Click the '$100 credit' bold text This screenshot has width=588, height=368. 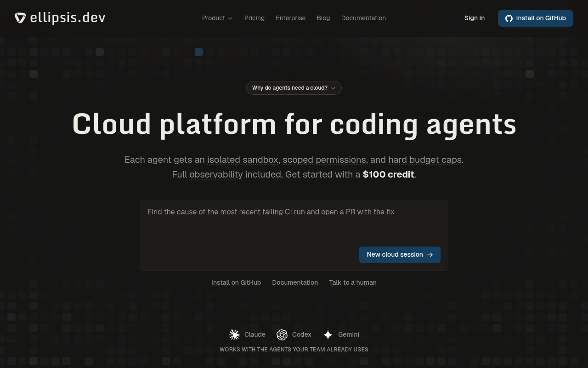(x=389, y=175)
